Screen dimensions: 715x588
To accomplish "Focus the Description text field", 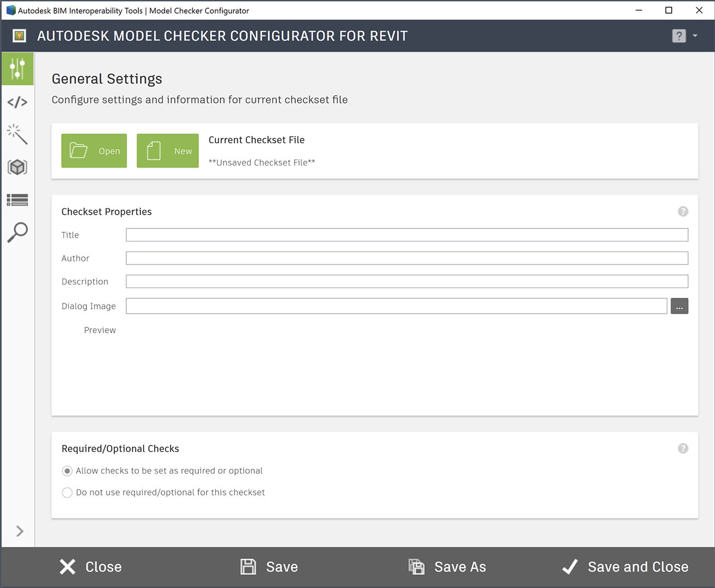I will [x=407, y=281].
